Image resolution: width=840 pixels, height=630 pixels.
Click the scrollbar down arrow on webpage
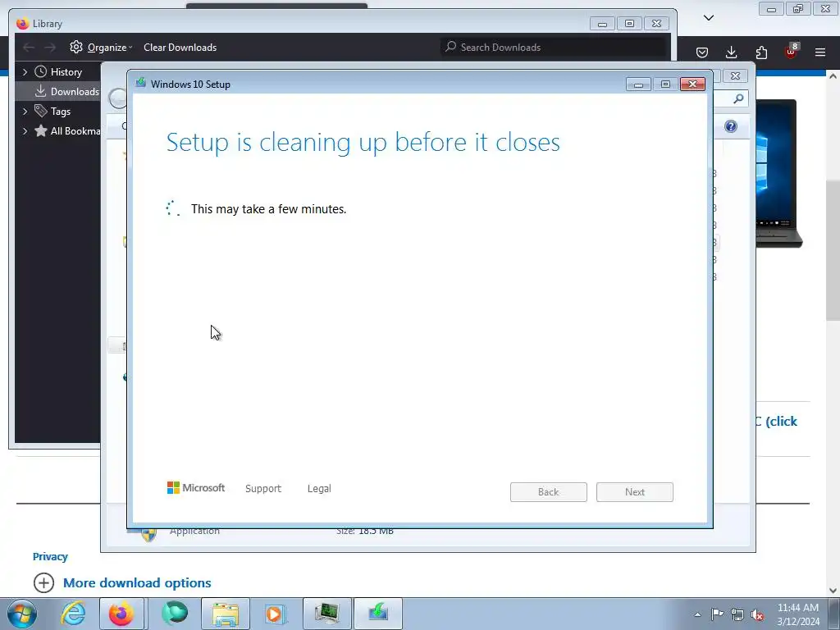pos(833,590)
